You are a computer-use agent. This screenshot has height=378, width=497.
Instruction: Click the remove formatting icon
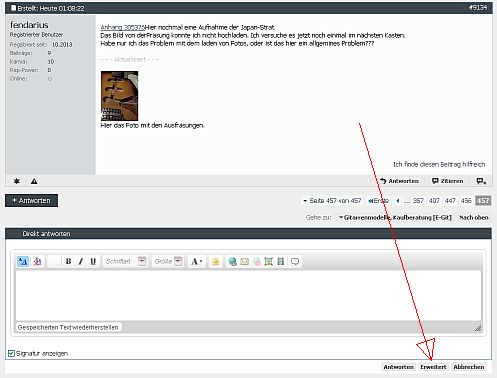[37, 261]
